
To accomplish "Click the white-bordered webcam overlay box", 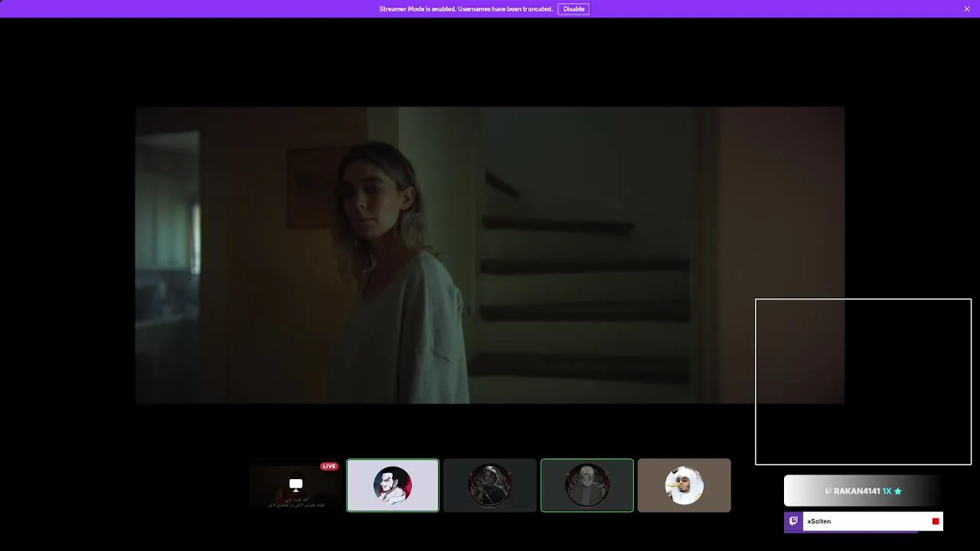I will [863, 382].
